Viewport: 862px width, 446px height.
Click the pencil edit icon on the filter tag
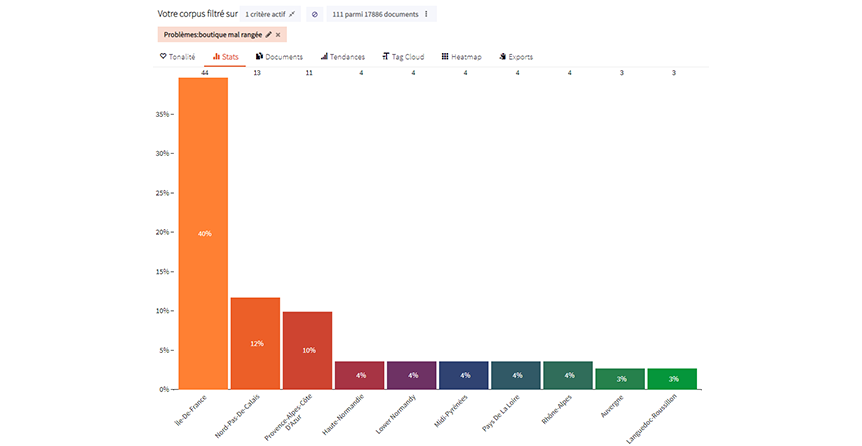tap(268, 35)
